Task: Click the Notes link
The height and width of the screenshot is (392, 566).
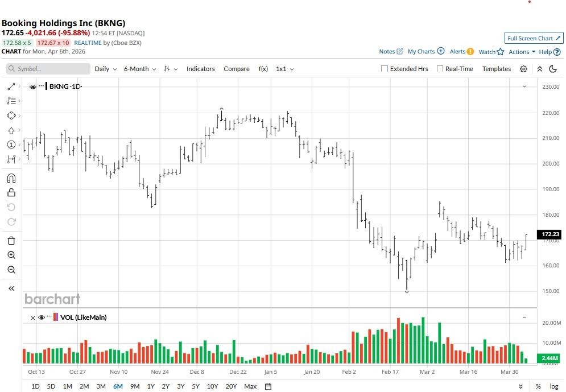Action: (x=387, y=52)
